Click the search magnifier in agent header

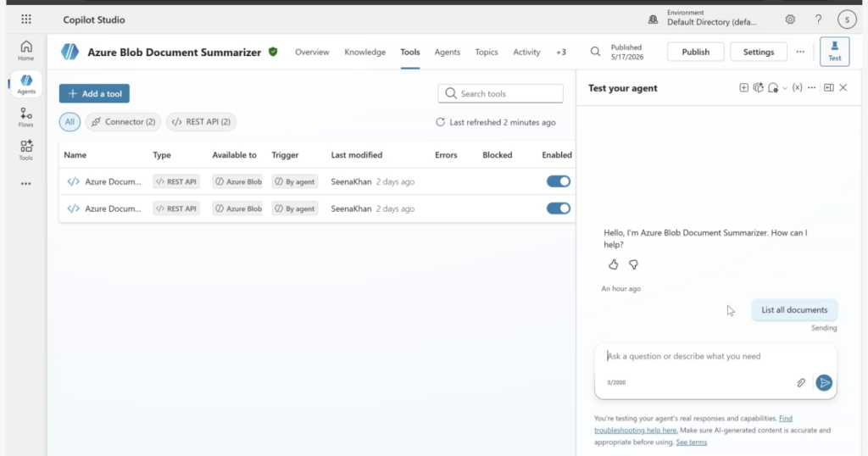pyautogui.click(x=595, y=52)
